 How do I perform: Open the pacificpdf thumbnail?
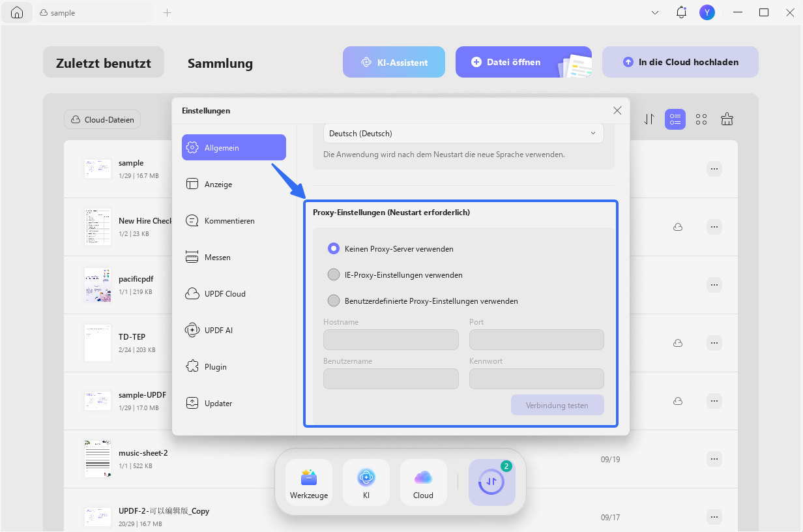click(x=98, y=285)
